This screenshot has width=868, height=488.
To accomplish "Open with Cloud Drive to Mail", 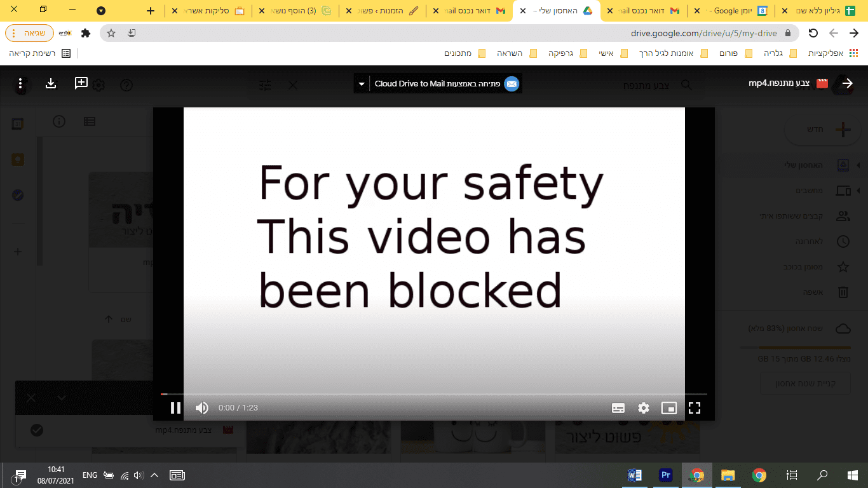I will coord(447,84).
